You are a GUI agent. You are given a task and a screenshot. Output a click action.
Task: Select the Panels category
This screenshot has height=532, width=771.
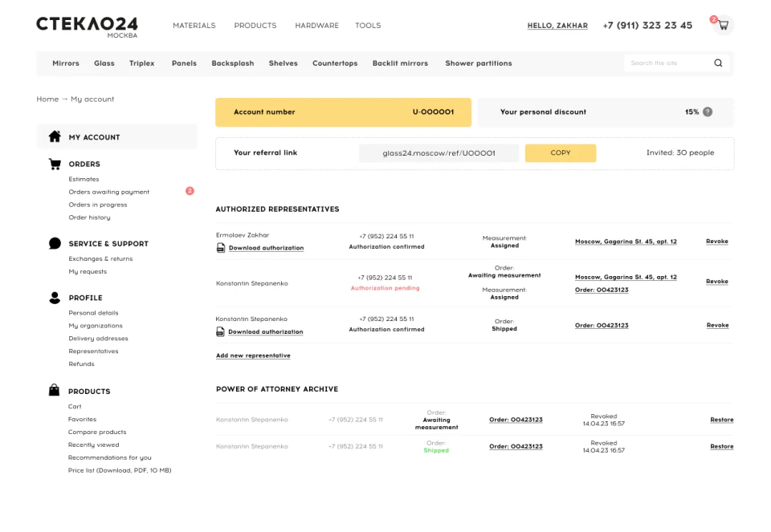point(184,63)
